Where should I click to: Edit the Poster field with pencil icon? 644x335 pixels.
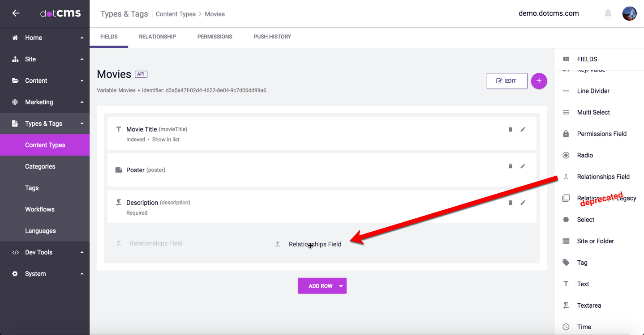point(523,166)
